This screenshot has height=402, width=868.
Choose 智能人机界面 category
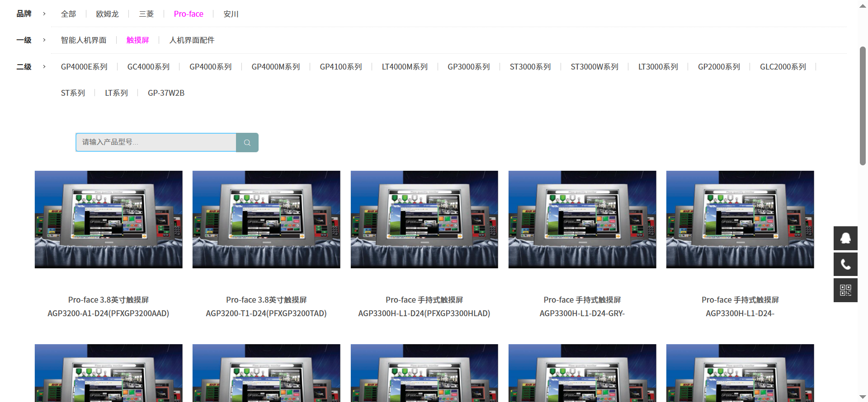84,40
